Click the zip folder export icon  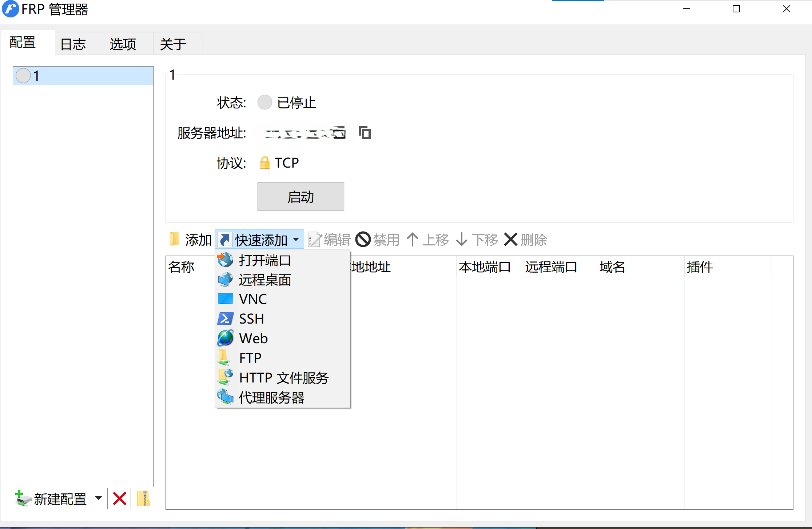(143, 498)
